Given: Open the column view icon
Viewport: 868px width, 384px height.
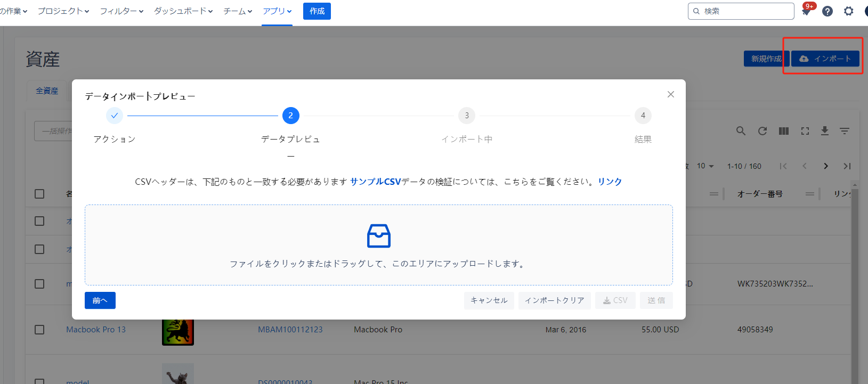Looking at the screenshot, I should (783, 131).
